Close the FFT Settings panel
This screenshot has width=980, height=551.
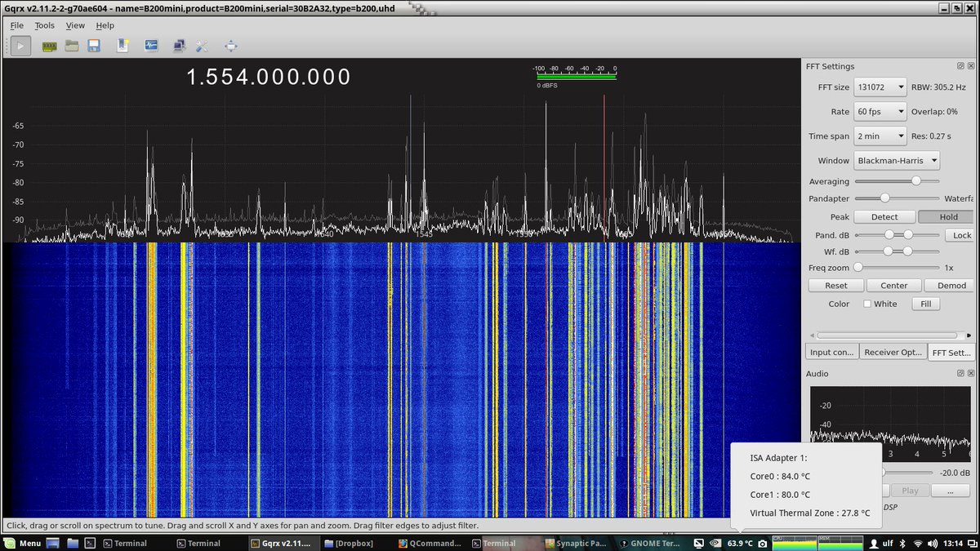[x=971, y=66]
